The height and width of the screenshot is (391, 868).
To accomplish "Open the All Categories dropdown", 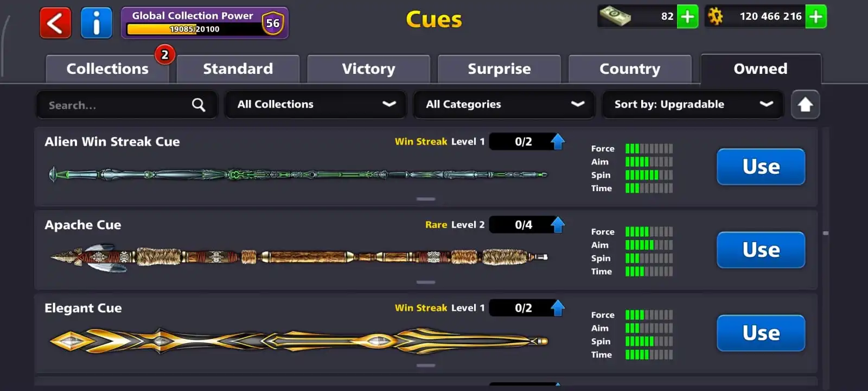I will tap(504, 104).
